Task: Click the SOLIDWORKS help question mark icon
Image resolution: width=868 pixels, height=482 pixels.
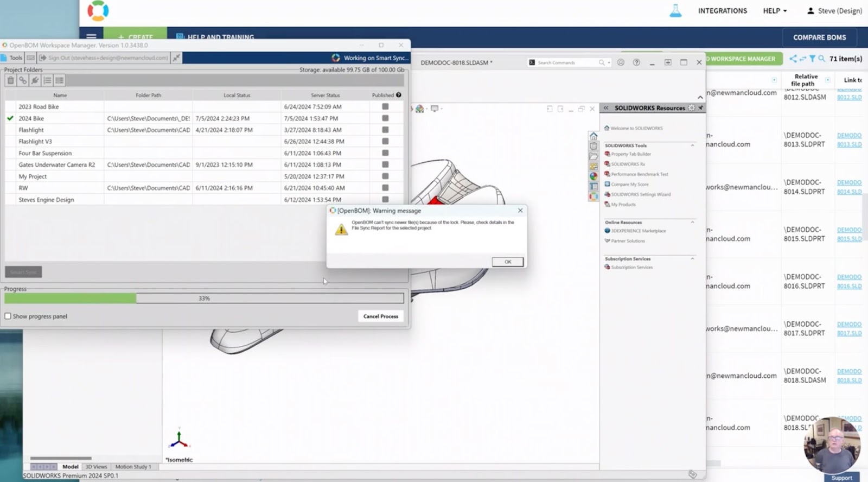Action: coord(636,62)
